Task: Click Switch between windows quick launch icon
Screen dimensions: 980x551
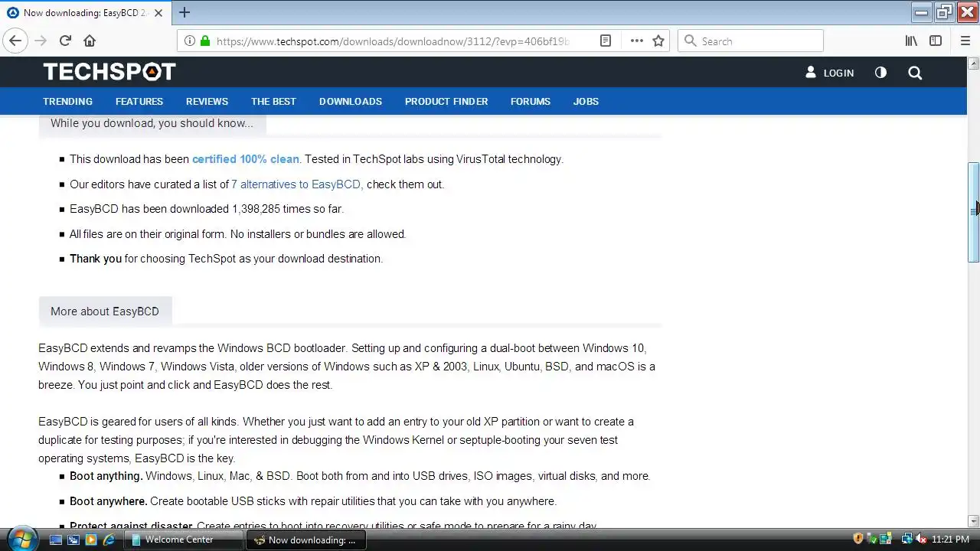Action: point(73,540)
